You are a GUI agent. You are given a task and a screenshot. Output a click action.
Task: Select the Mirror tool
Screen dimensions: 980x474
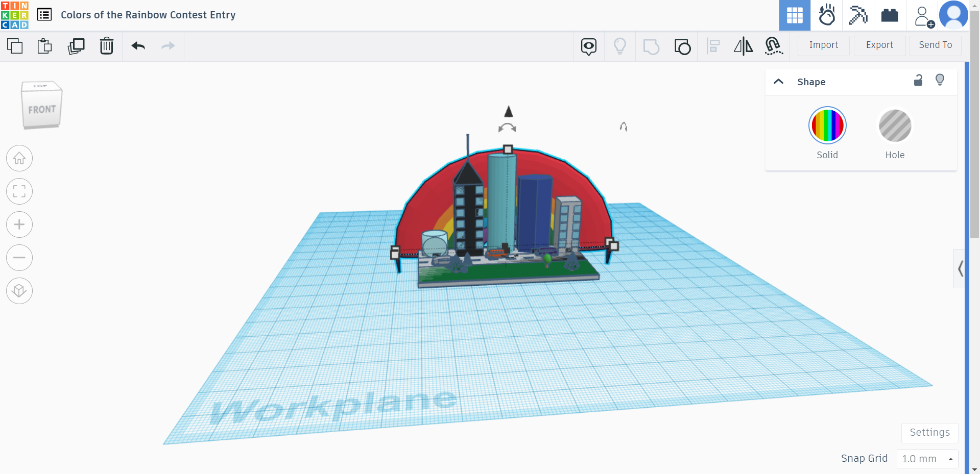[743, 46]
